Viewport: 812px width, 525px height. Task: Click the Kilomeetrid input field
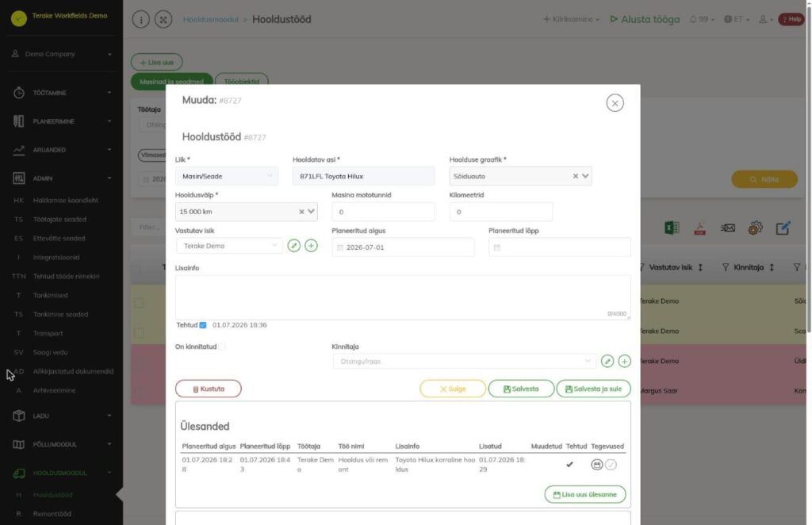[501, 212]
